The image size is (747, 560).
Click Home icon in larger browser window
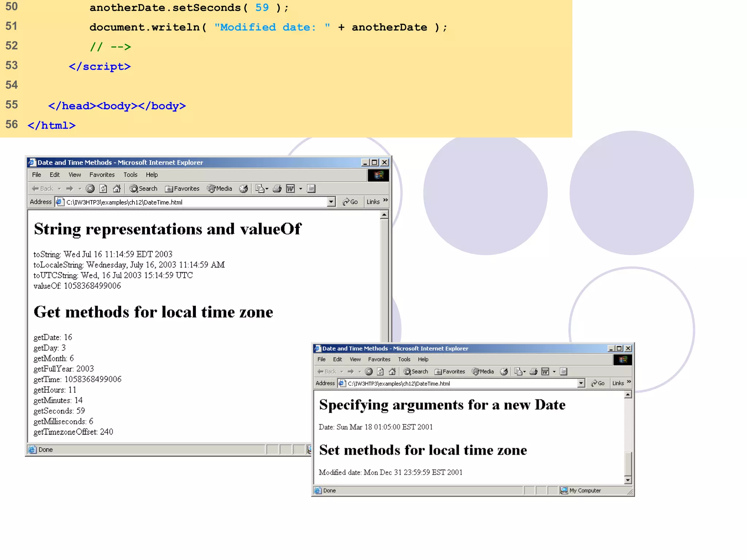pyautogui.click(x=117, y=188)
